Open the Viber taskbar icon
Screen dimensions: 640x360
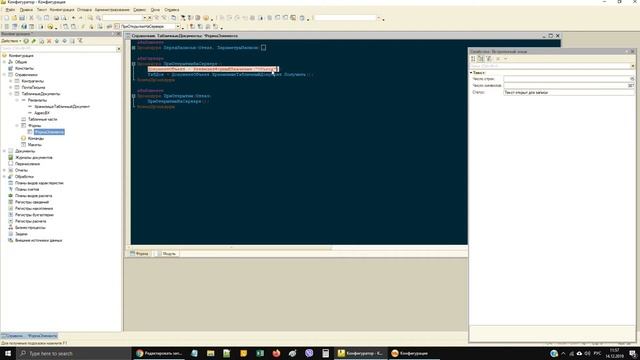pos(309,353)
